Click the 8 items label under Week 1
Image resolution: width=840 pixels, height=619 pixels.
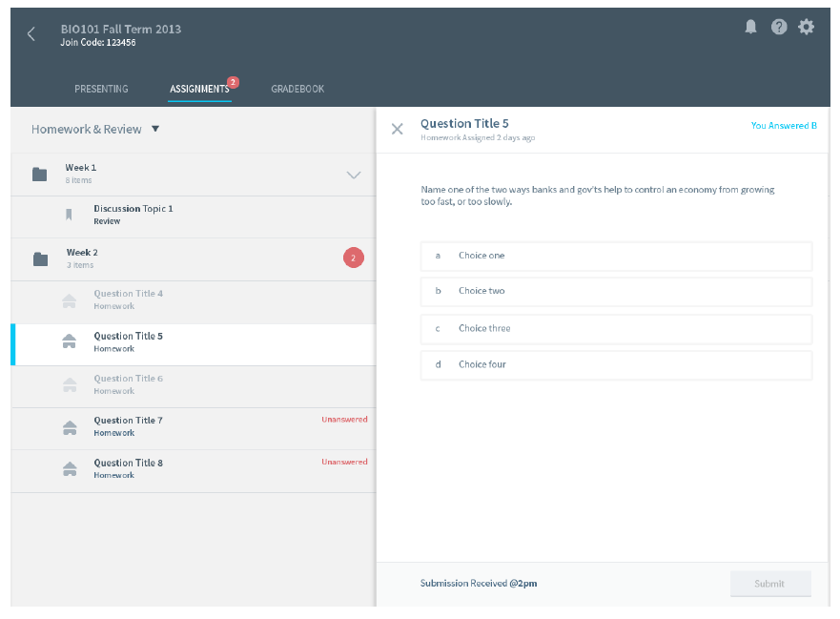pos(78,180)
